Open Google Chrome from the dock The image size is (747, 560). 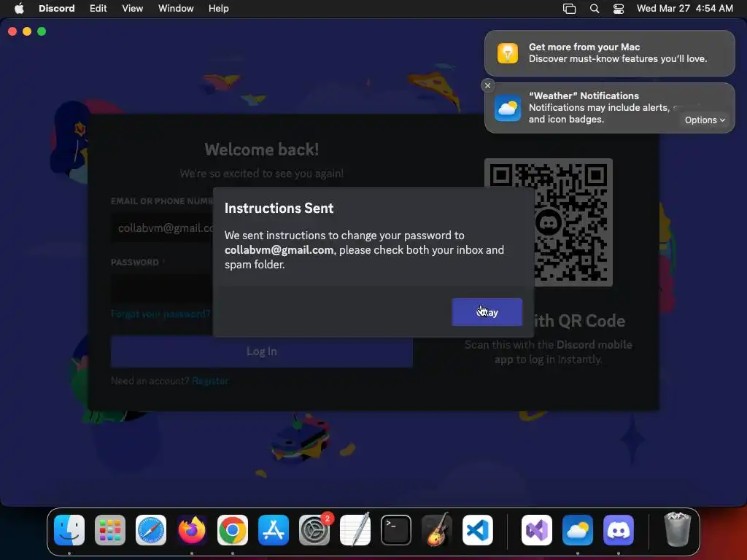pos(233,530)
